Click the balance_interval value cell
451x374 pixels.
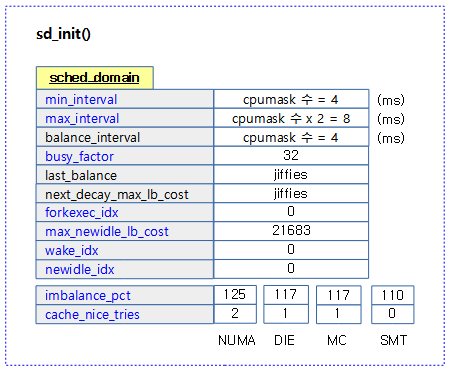point(291,137)
